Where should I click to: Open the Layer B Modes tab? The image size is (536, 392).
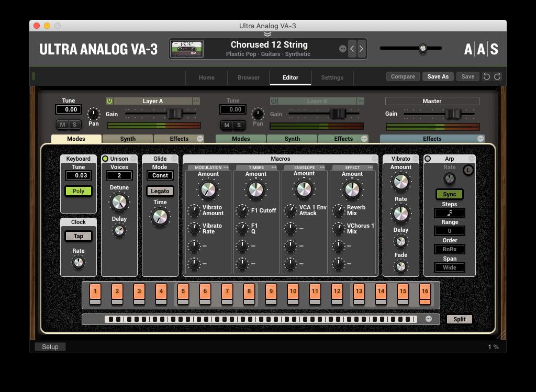pos(241,138)
